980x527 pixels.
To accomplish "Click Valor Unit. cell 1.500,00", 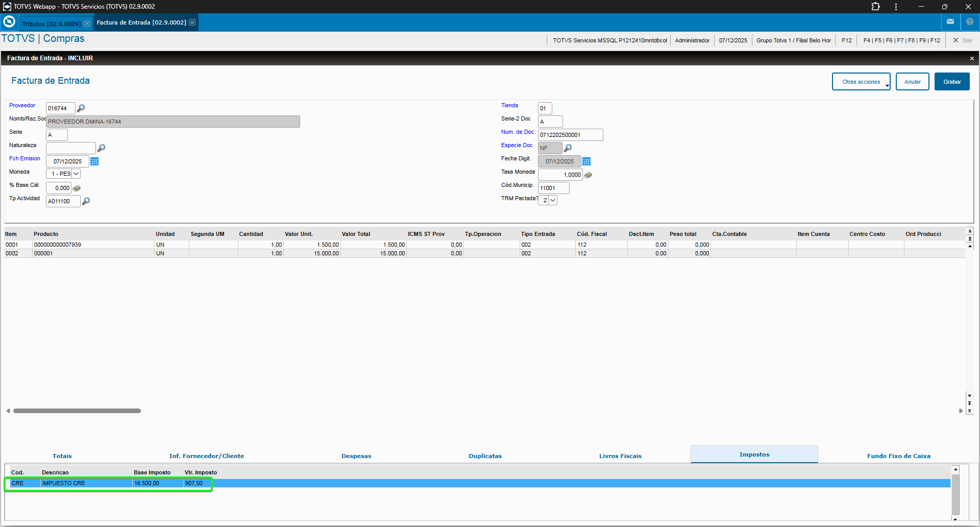I will pyautogui.click(x=312, y=245).
